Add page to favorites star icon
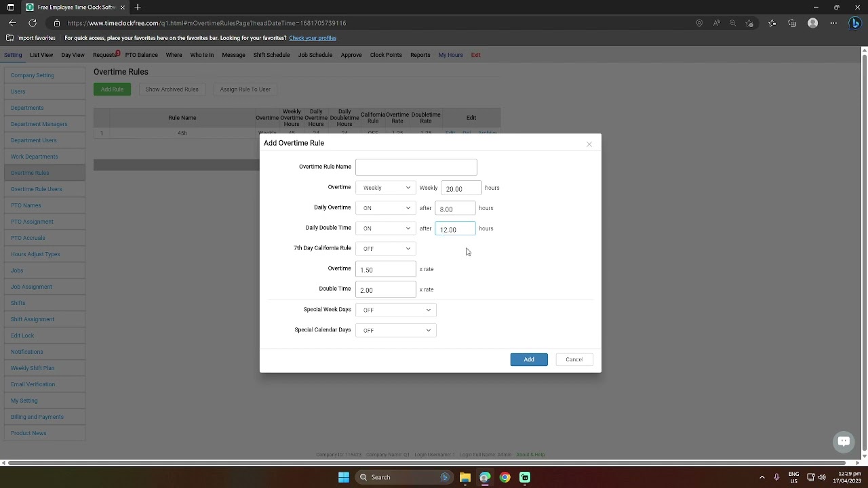 coord(749,23)
